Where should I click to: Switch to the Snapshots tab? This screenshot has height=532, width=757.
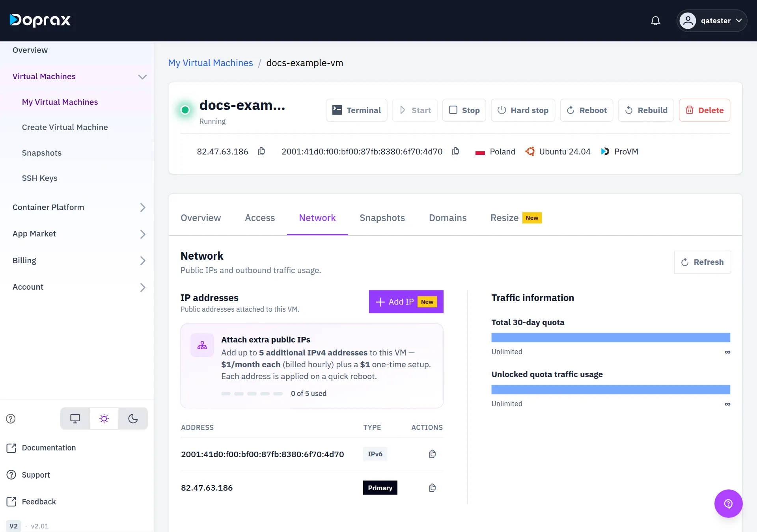coord(382,218)
